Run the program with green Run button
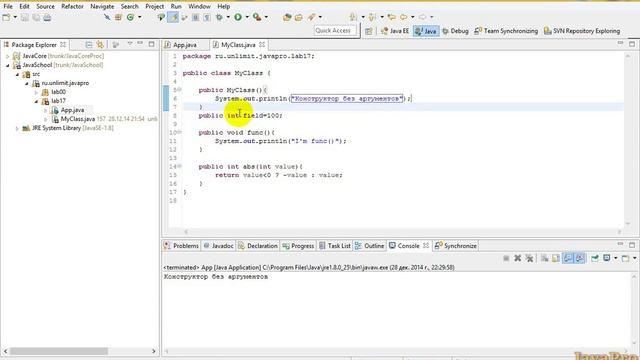Image resolution: width=640 pixels, height=360 pixels. coord(238,17)
